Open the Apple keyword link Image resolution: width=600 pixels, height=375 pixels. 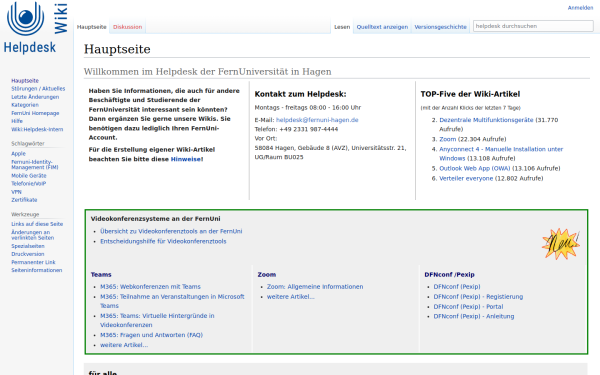click(x=18, y=153)
